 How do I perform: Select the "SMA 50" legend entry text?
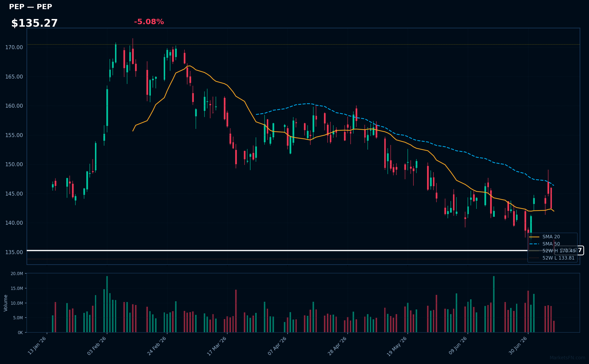coord(551,244)
